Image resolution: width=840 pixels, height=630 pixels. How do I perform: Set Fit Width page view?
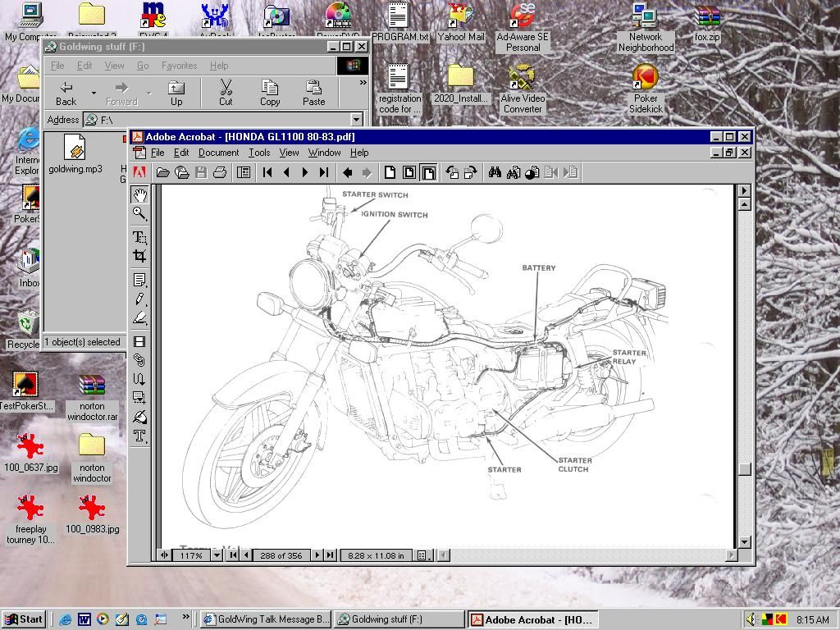pos(428,172)
